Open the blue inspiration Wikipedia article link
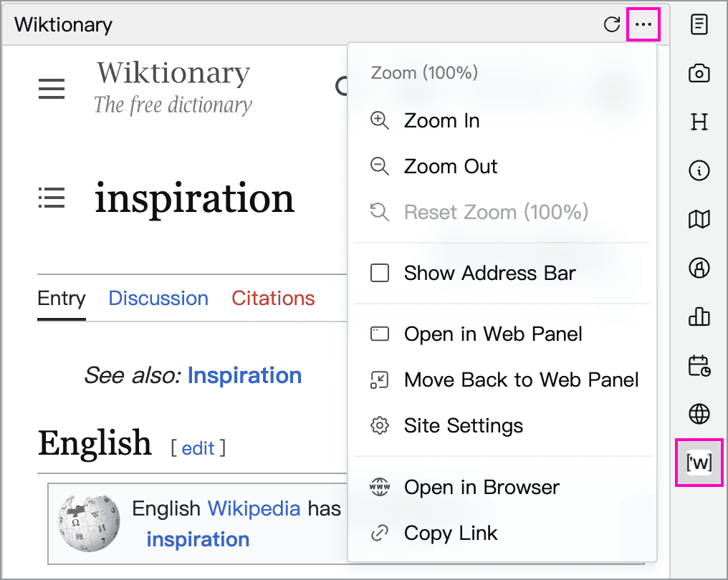This screenshot has width=728, height=580. coord(198,539)
